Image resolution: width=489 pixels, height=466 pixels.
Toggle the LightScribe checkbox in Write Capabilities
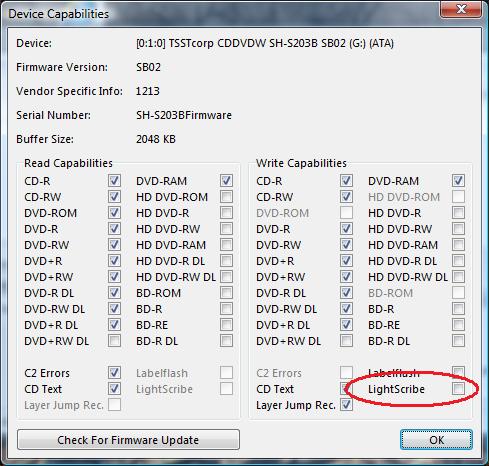pyautogui.click(x=458, y=389)
